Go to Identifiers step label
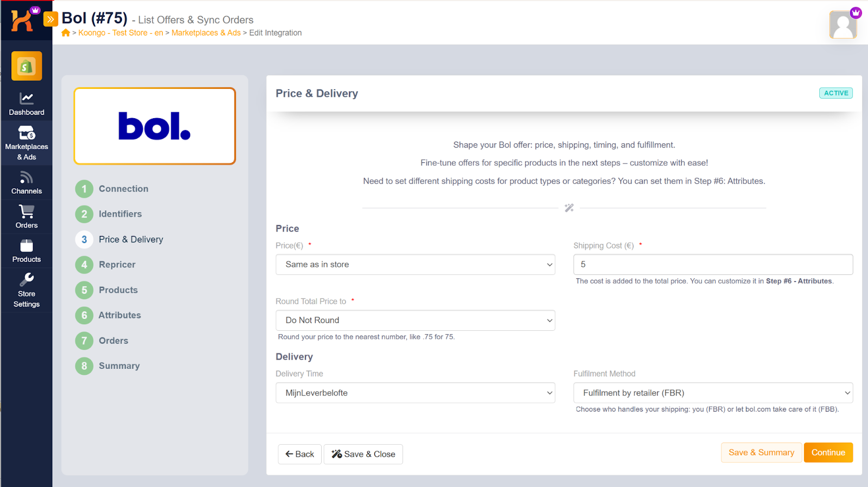868x487 pixels. coord(120,214)
